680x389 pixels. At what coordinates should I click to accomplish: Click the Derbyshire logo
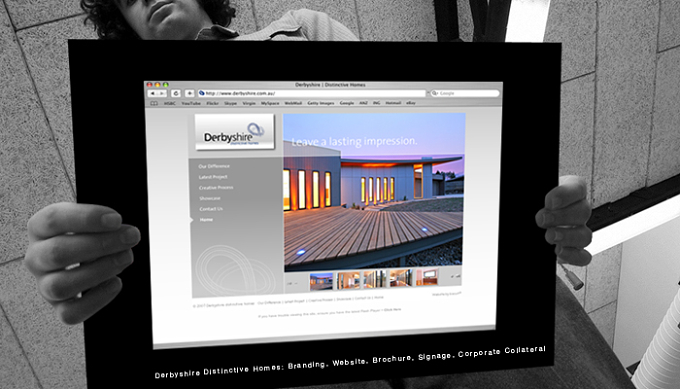pyautogui.click(x=235, y=132)
